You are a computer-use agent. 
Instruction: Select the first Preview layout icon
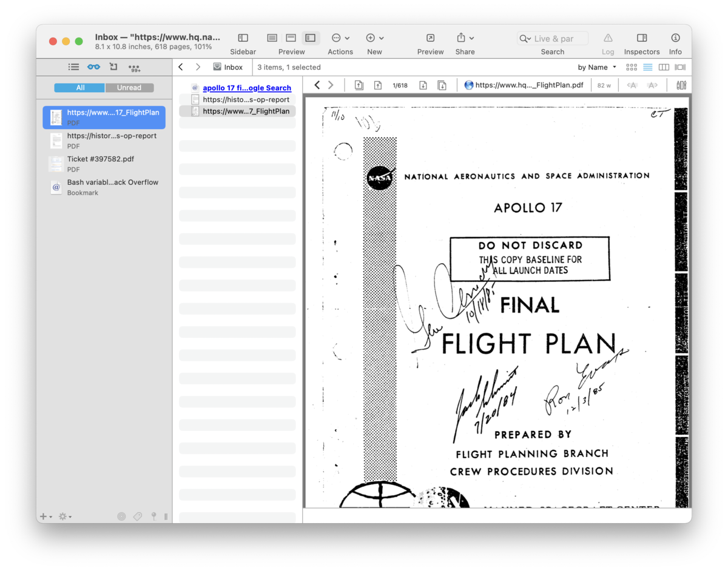point(272,38)
